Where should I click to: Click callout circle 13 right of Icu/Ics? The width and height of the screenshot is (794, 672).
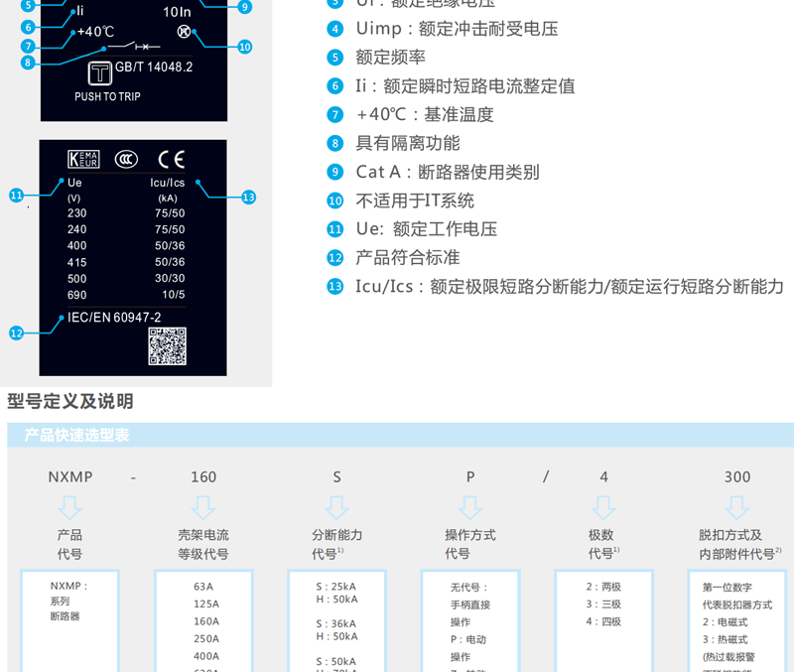(249, 198)
